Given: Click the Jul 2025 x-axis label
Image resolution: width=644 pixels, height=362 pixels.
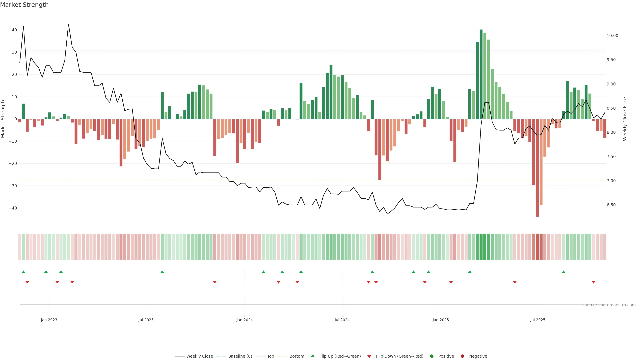Looking at the screenshot, I should pos(538,320).
